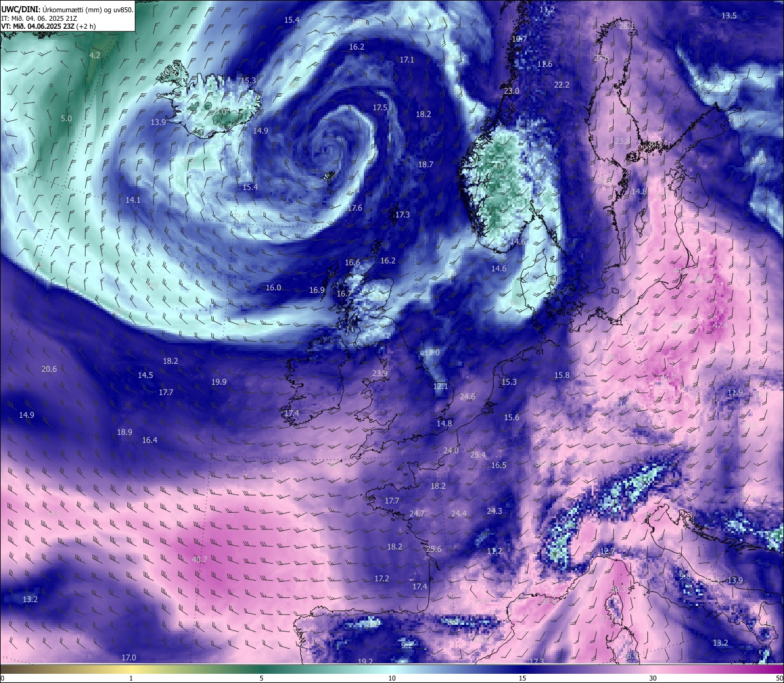This screenshot has height=683, width=784.
Task: Click the 24.4 value label
Action: (x=459, y=513)
